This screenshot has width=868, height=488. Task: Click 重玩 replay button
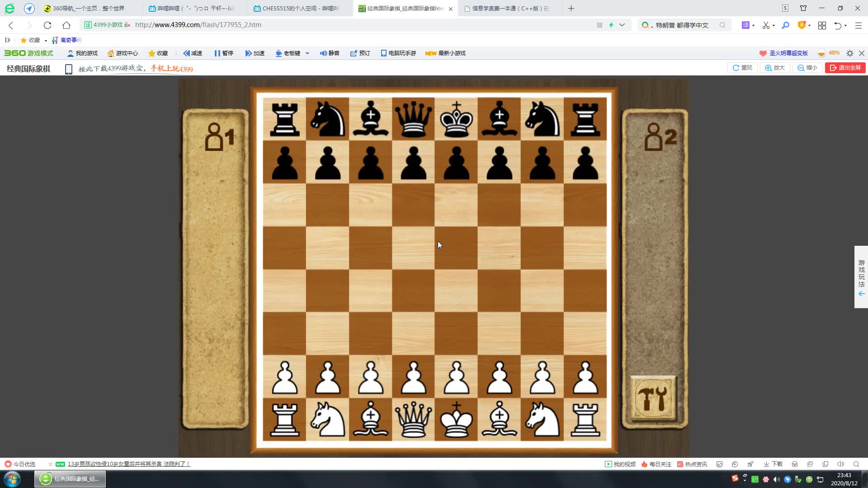(x=742, y=68)
